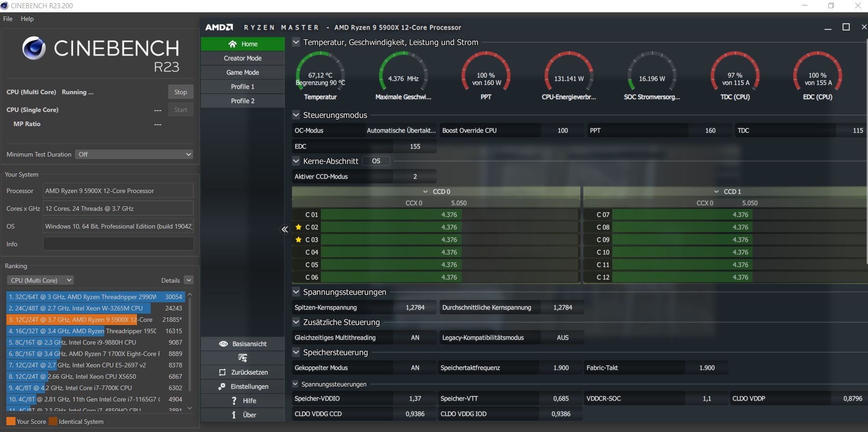Collapse the Steuerungsmodus section
Viewport: 868px width, 432px height.
tap(296, 115)
